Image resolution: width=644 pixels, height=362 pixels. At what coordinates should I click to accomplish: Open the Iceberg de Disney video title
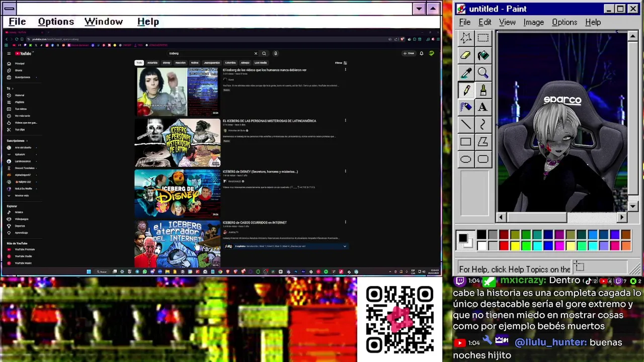261,172
